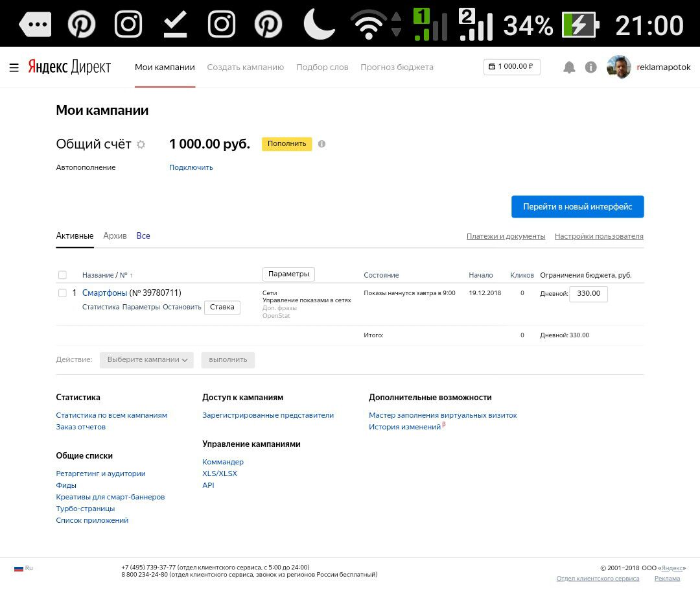This screenshot has height=600, width=700.
Task: Click Отдел клиентского сервиса footer link
Action: pyautogui.click(x=598, y=579)
